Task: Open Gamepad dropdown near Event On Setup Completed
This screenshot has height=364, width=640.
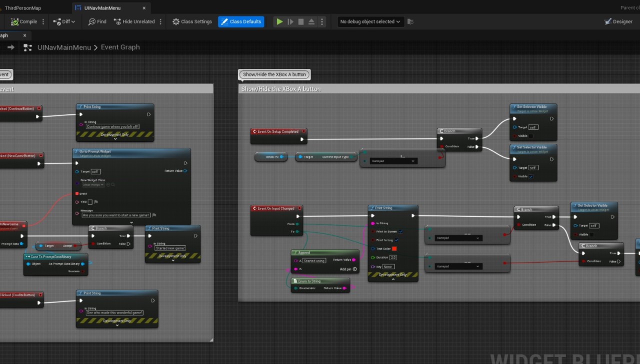Action: point(393,161)
